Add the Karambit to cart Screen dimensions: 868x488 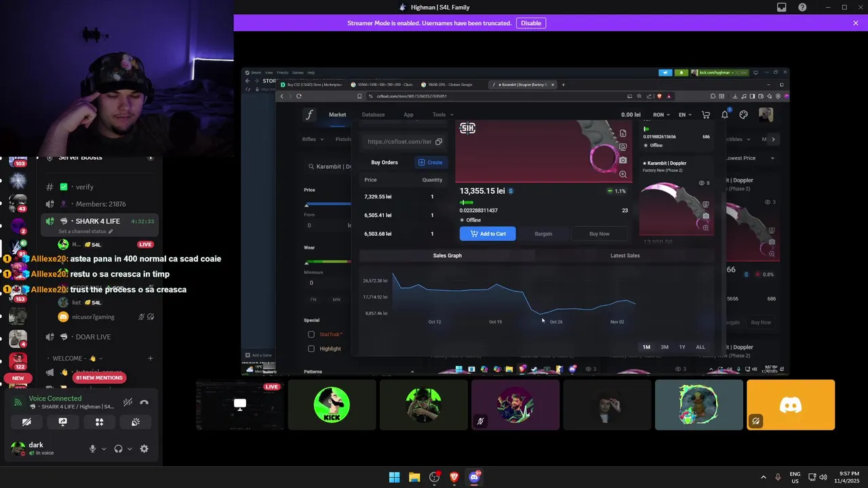click(x=488, y=234)
